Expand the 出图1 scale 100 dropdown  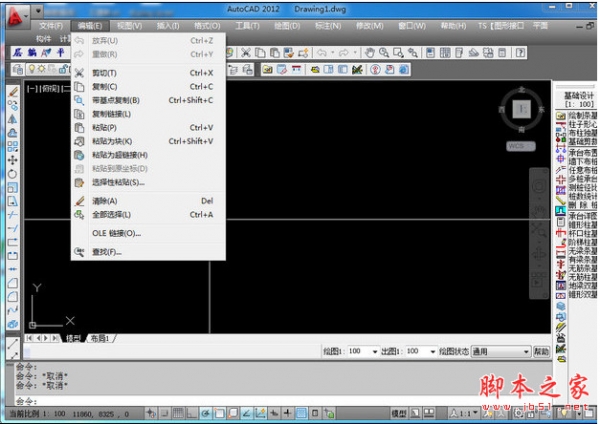coord(433,352)
